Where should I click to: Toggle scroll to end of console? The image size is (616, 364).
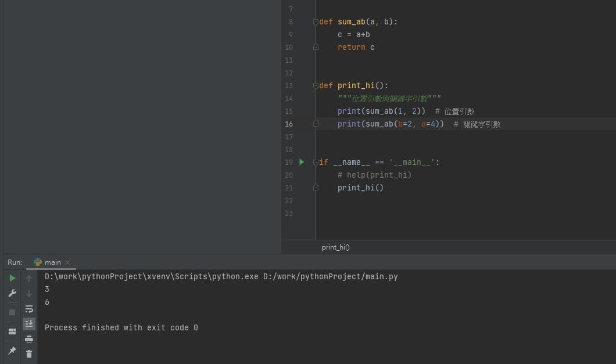(29, 323)
